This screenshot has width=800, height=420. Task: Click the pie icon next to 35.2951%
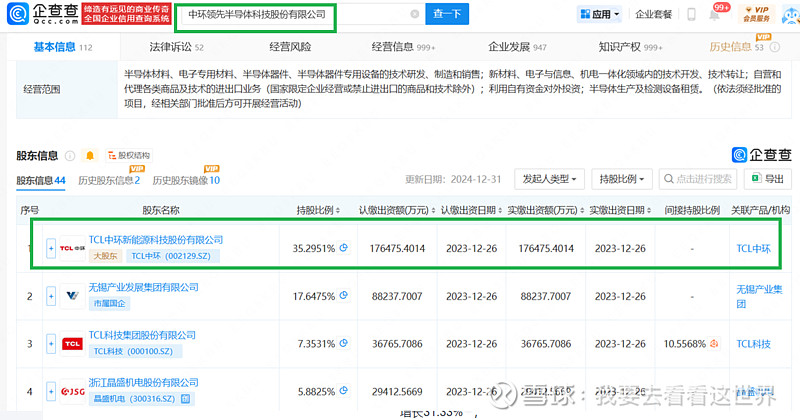343,248
